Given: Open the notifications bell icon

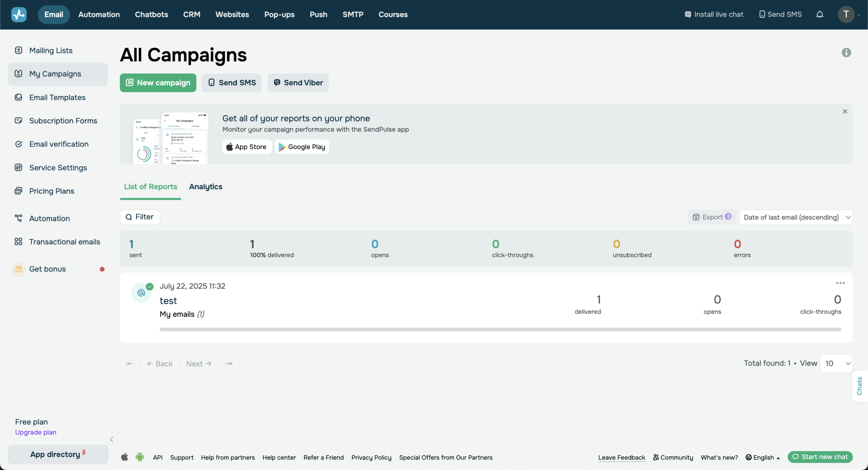Looking at the screenshot, I should (820, 14).
